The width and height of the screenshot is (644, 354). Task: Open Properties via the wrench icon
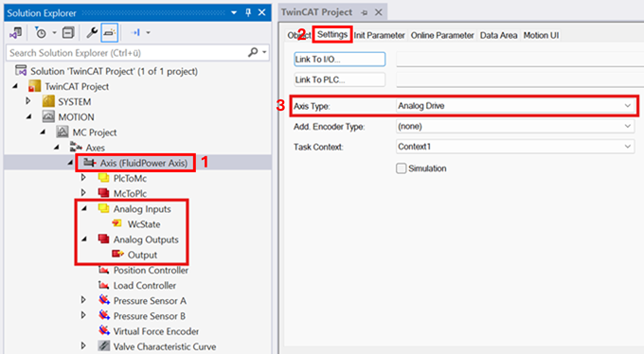92,33
